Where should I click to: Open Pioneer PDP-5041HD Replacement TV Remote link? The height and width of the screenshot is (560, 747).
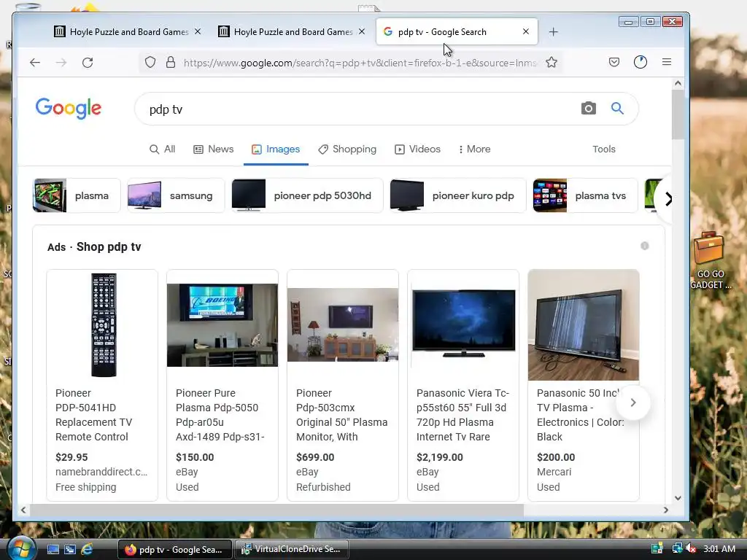[x=93, y=415]
